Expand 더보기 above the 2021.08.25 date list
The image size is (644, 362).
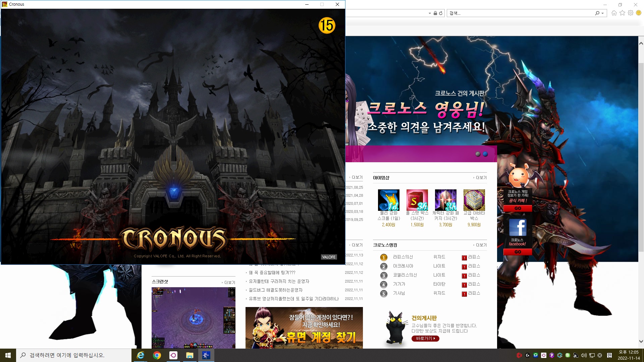click(x=356, y=177)
